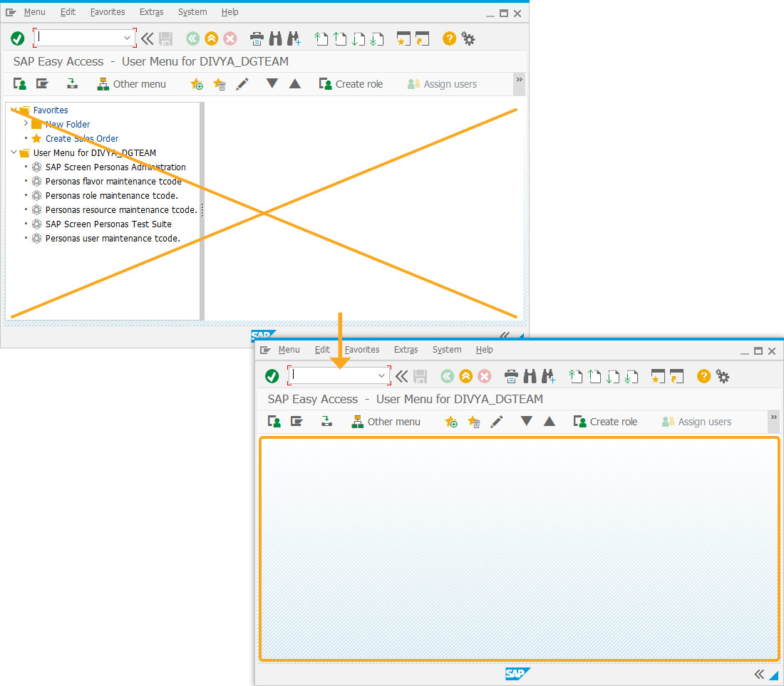Screen dimensions: 784x686
Task: Open Edit menu in upper window
Action: (x=68, y=12)
